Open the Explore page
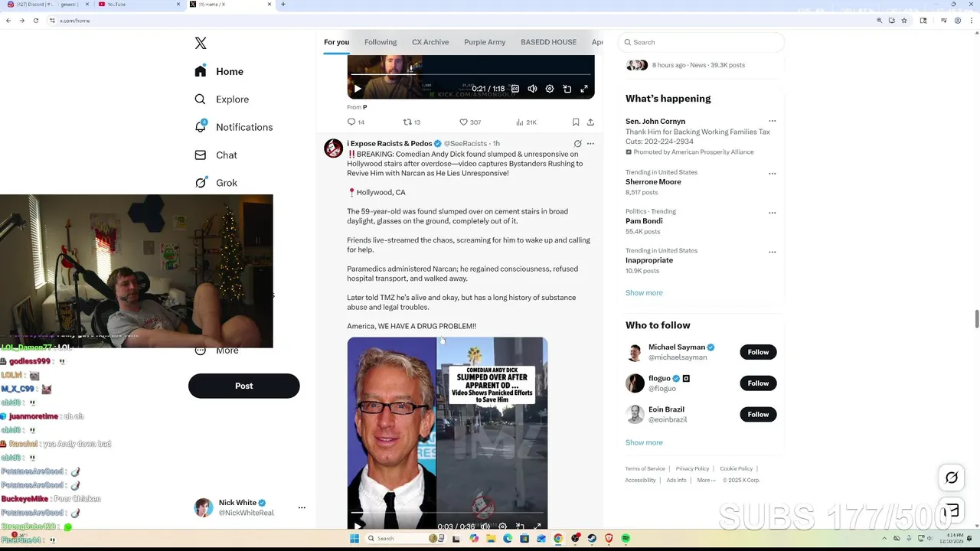Image resolution: width=980 pixels, height=551 pixels. [x=222, y=99]
